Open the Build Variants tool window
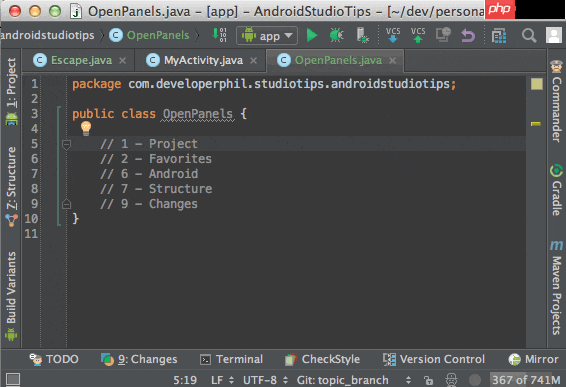Viewport: 566px width, 387px height. pos(11,296)
